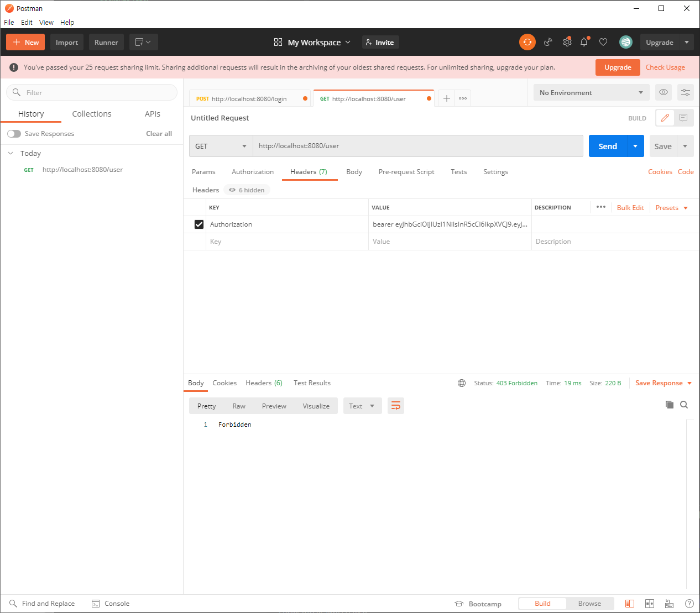Switch to Build mode
Viewport: 700px width, 613px height.
(x=542, y=604)
